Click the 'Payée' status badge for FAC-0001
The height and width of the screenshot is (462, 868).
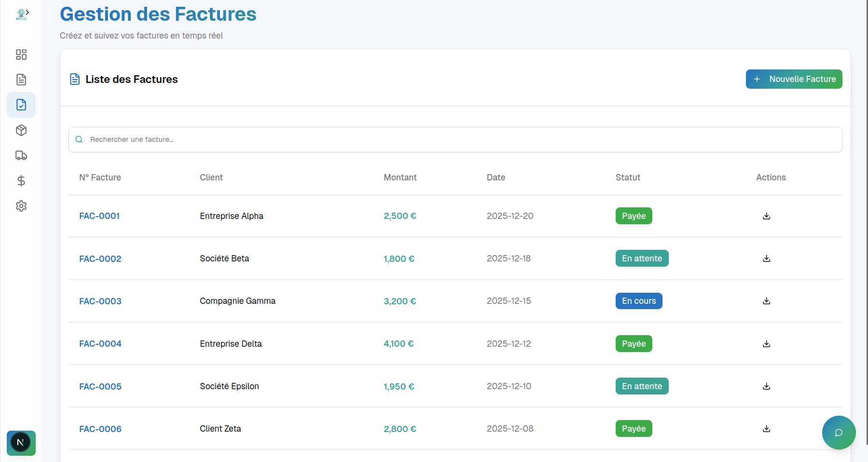[x=634, y=216]
